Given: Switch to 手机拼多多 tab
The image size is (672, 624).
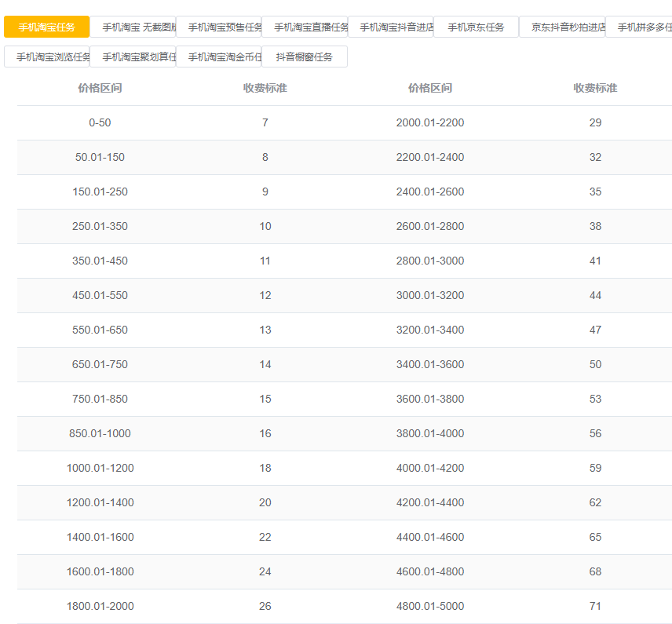Looking at the screenshot, I should (x=639, y=27).
